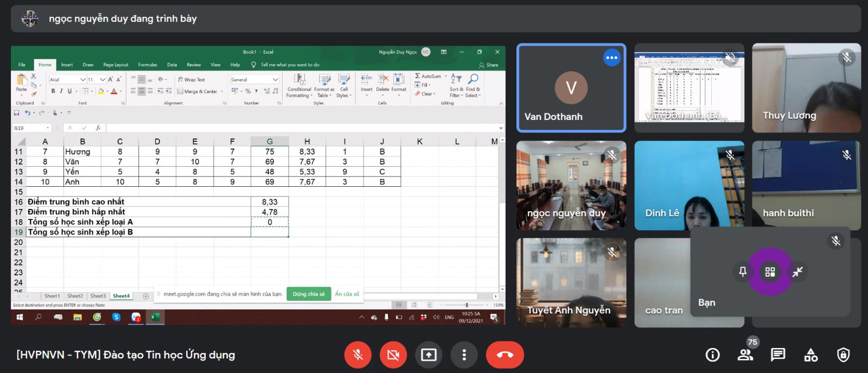Click the Ẩn cửa sổ link

click(x=347, y=294)
